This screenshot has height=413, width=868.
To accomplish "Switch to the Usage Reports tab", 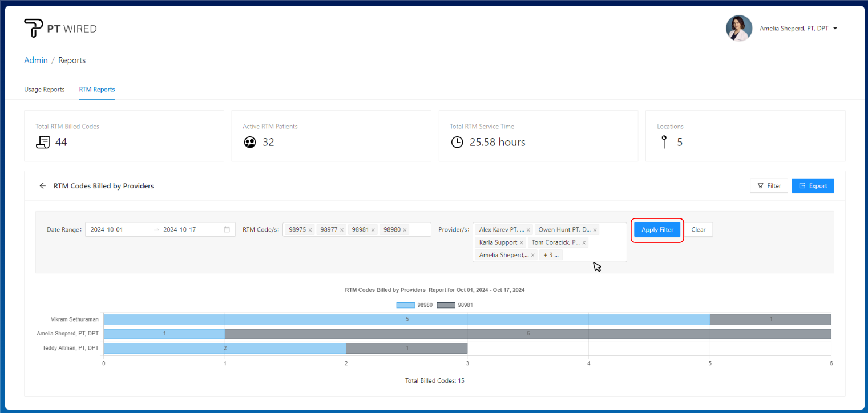I will tap(44, 90).
